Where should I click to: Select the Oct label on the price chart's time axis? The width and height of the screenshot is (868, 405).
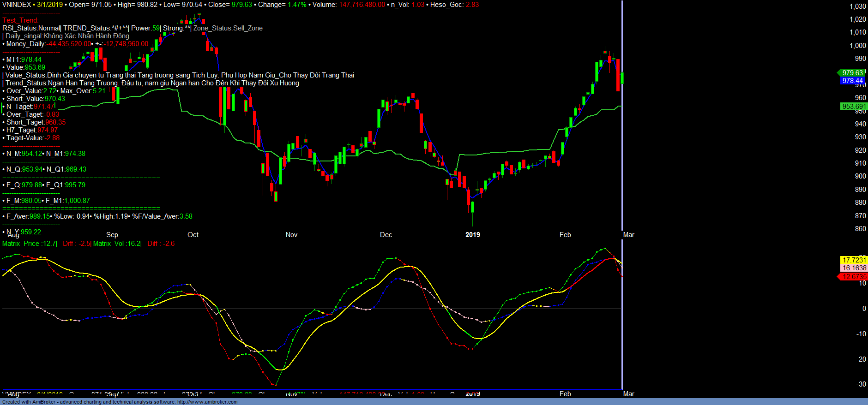[193, 235]
